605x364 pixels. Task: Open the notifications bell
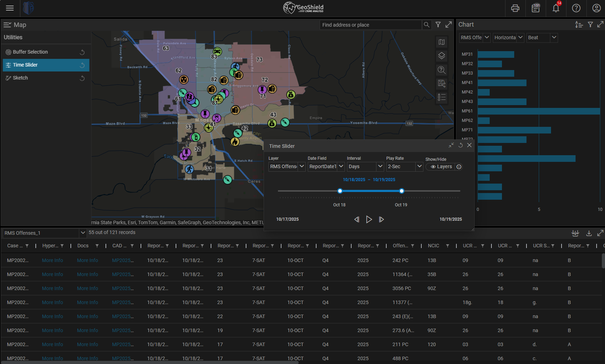[556, 8]
